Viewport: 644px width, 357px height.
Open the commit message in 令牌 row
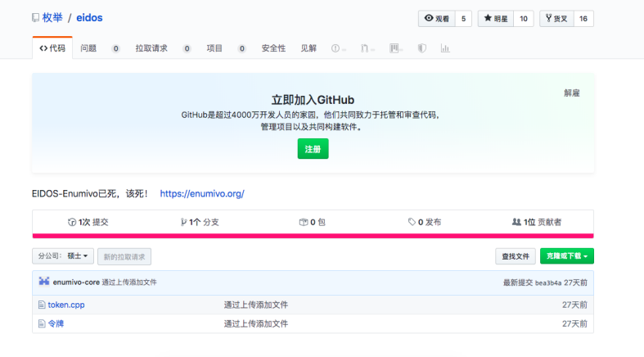[256, 323]
